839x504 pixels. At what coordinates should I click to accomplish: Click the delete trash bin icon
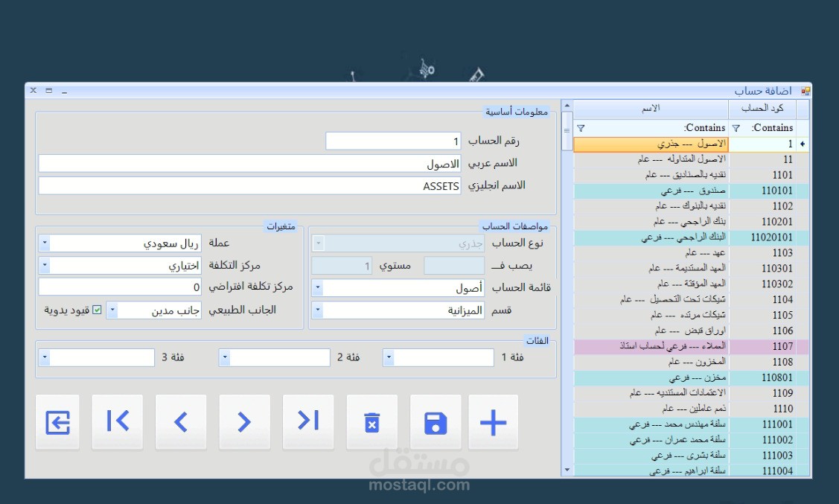click(372, 422)
